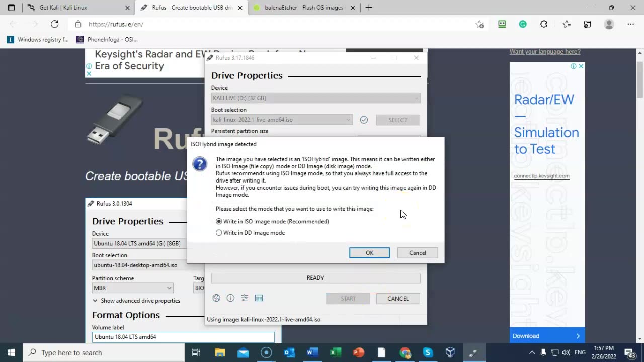Open Rufus log icon
This screenshot has width=644, height=362.
259,298
